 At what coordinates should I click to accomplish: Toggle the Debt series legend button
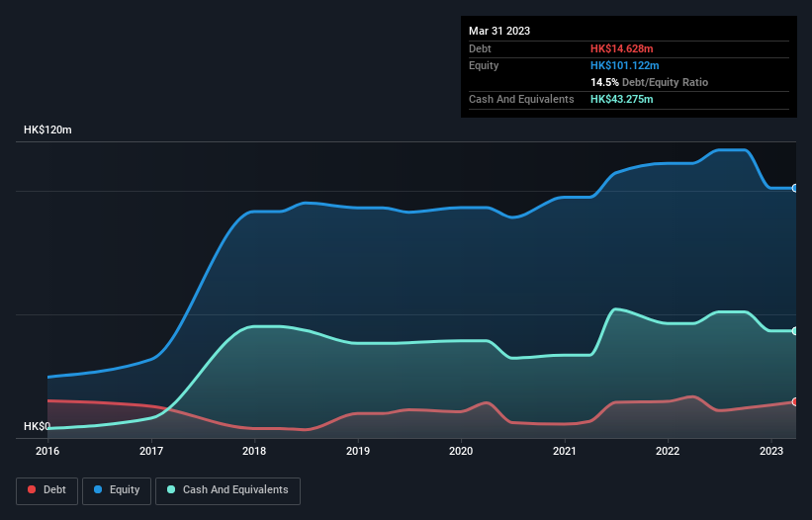pos(47,490)
